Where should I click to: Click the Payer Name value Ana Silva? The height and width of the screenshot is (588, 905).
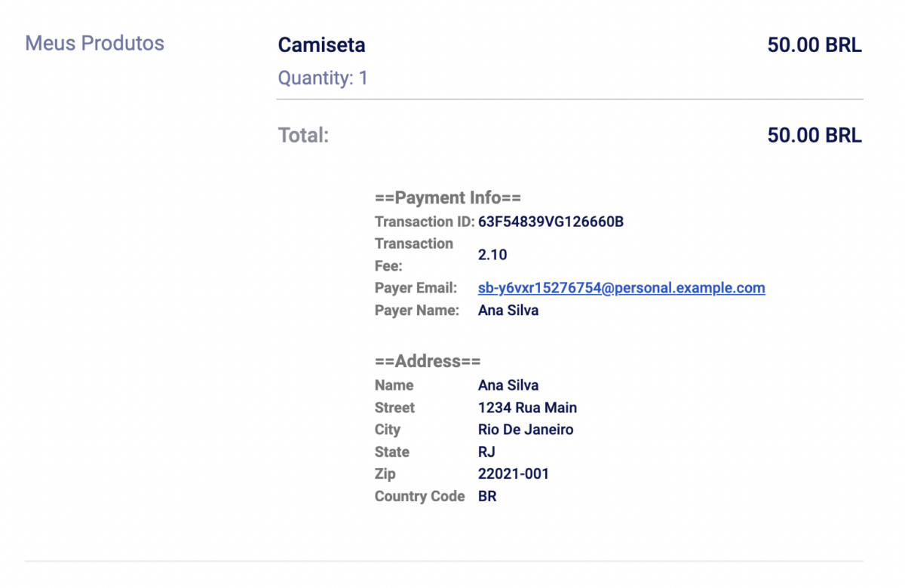tap(508, 310)
